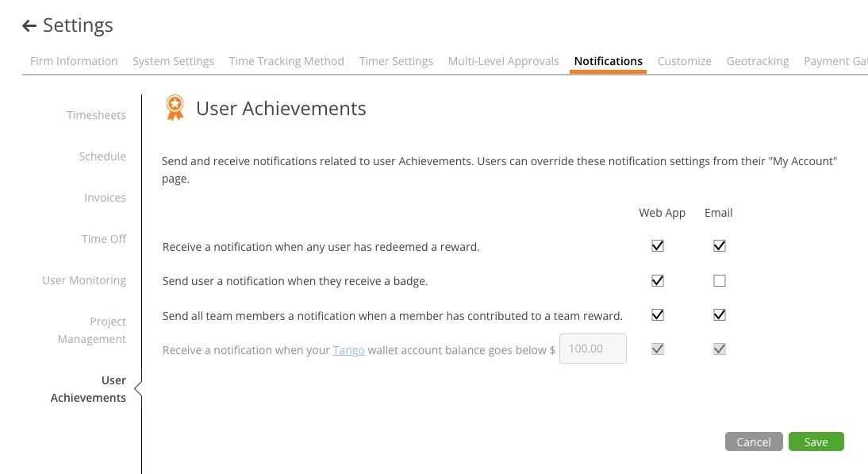This screenshot has height=474, width=868.
Task: Open the Payment Gateway tab
Action: (x=835, y=61)
